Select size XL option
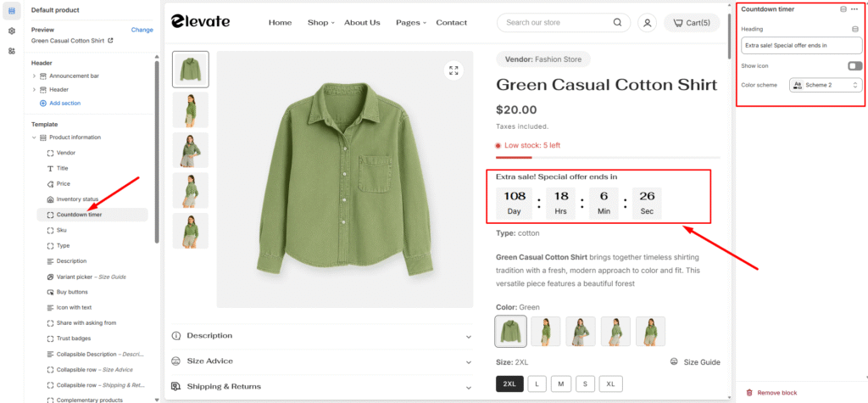The width and height of the screenshot is (868, 403). 610,384
